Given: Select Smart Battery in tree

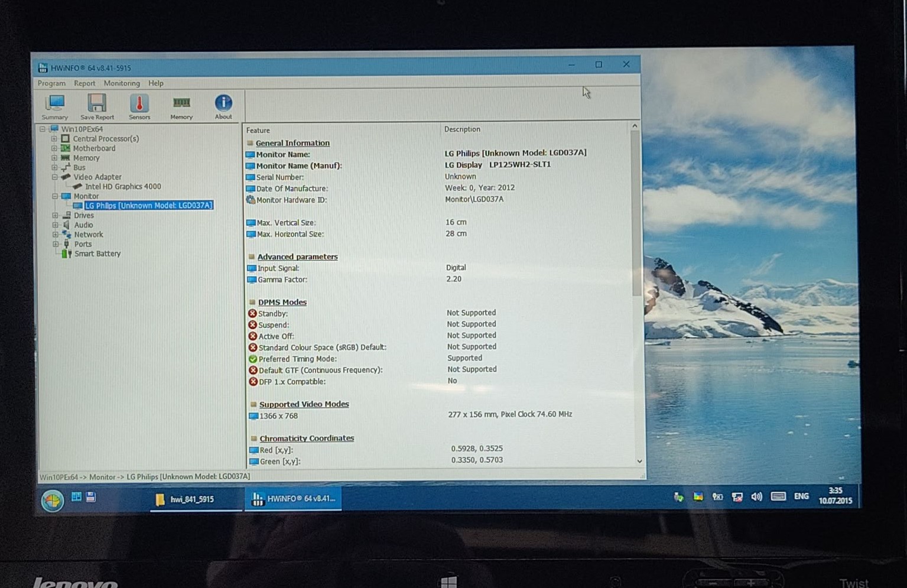Looking at the screenshot, I should [97, 254].
